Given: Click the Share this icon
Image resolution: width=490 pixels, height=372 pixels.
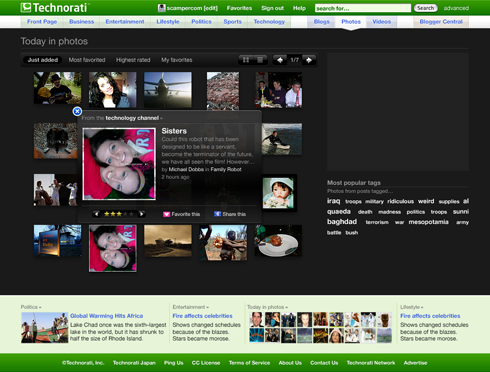Looking at the screenshot, I should (x=217, y=214).
